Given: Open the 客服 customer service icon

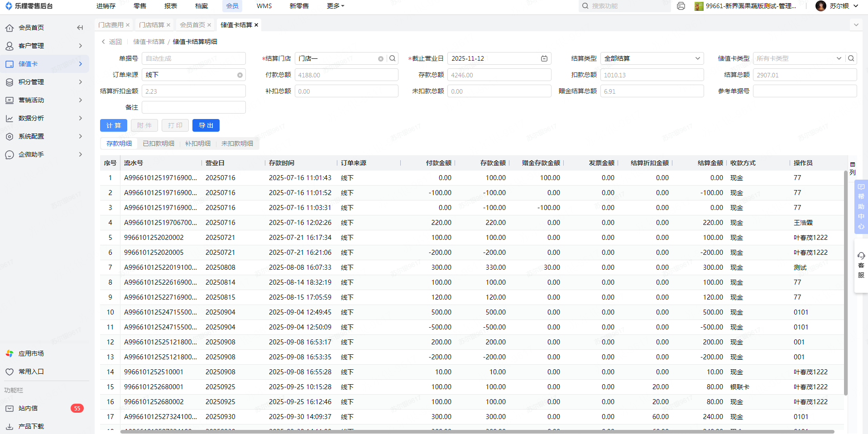Looking at the screenshot, I should pos(861,265).
